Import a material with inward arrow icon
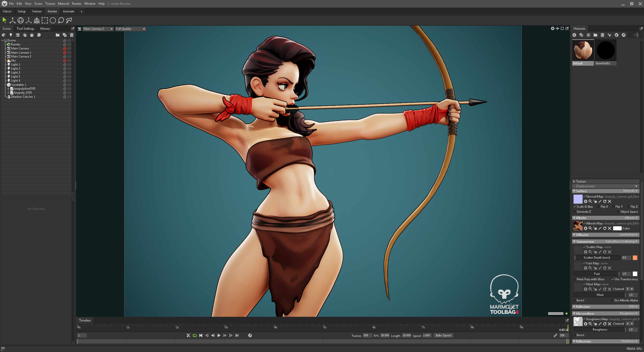The width and height of the screenshot is (644, 352). click(616, 35)
